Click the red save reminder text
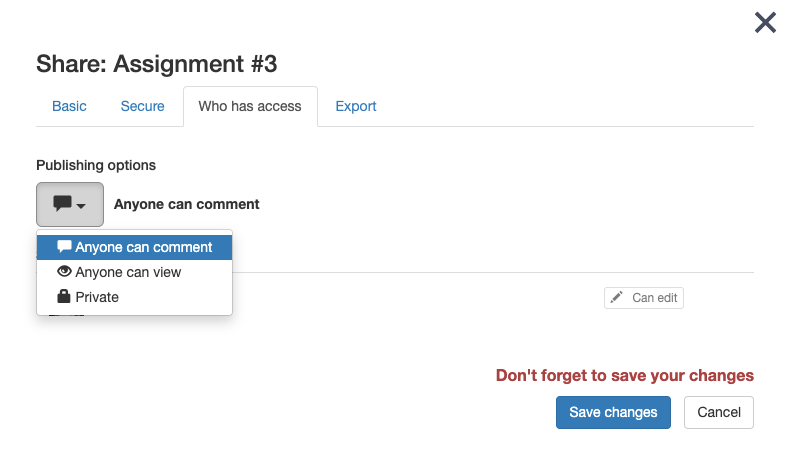 tap(624, 376)
